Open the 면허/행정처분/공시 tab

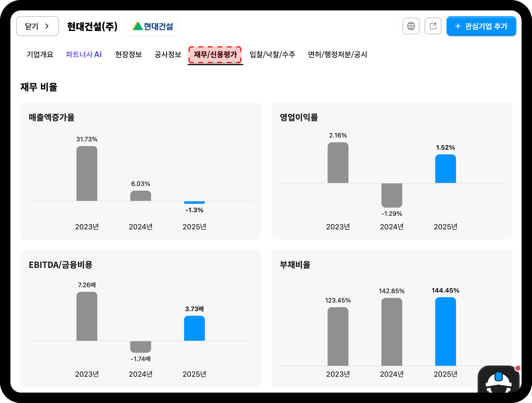(337, 54)
